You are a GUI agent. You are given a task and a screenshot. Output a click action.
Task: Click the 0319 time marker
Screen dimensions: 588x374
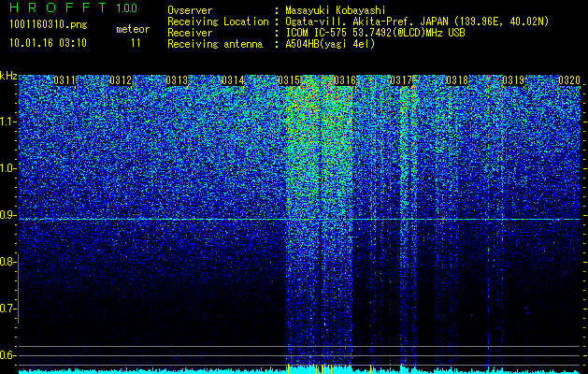tap(513, 80)
